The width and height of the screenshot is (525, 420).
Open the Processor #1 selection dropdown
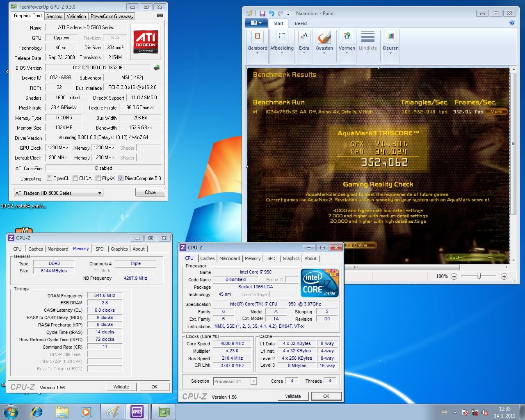point(235,381)
